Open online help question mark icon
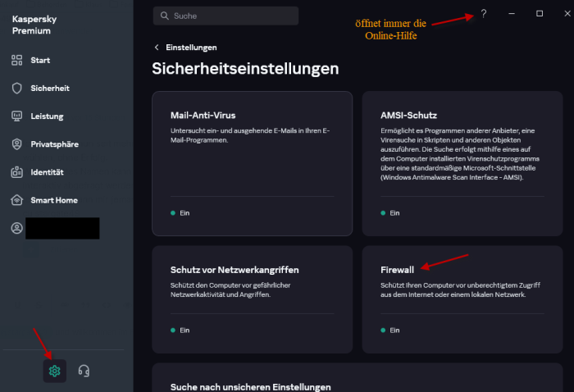The width and height of the screenshot is (574, 392). [x=484, y=14]
